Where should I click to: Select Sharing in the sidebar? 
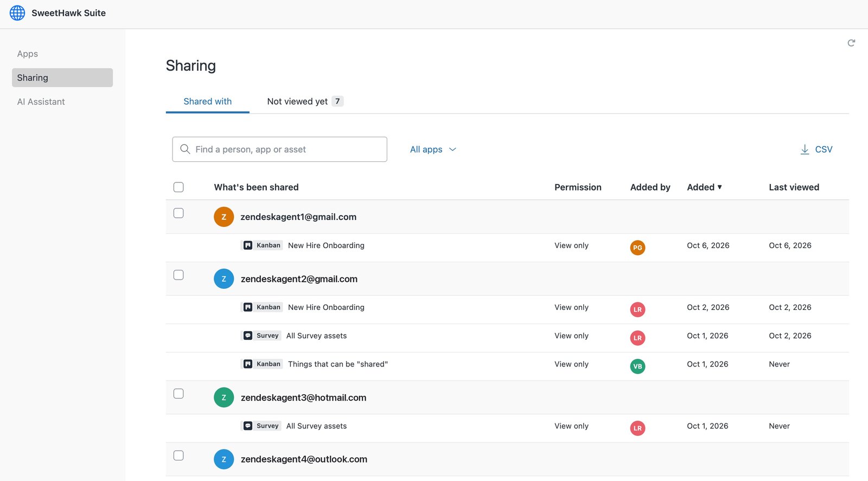(x=62, y=78)
